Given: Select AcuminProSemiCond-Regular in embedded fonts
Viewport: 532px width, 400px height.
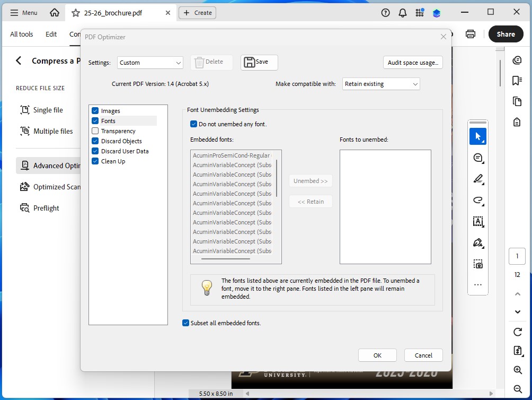Looking at the screenshot, I should 232,155.
